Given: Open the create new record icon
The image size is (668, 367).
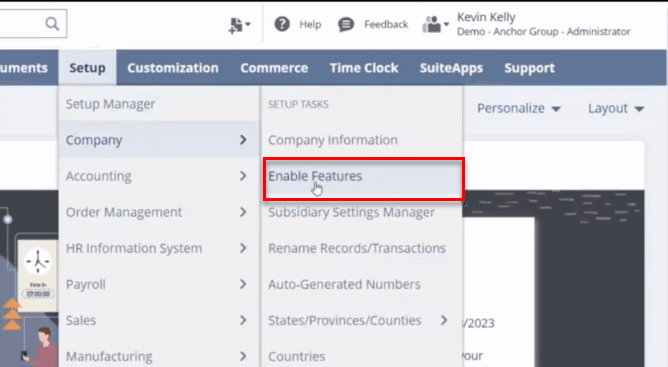Looking at the screenshot, I should tap(239, 25).
